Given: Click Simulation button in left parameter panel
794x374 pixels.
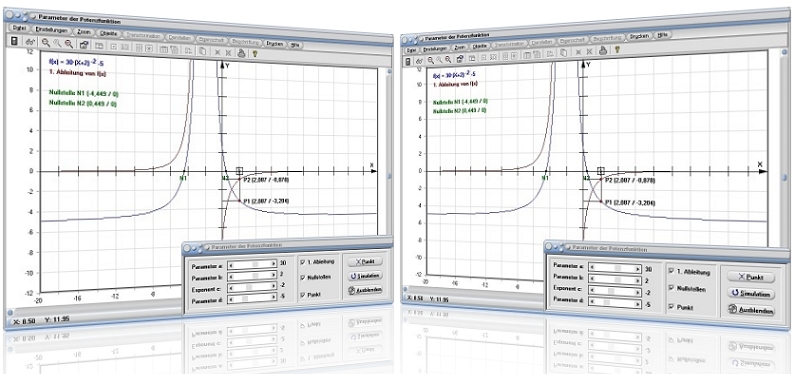Looking at the screenshot, I should [x=365, y=276].
